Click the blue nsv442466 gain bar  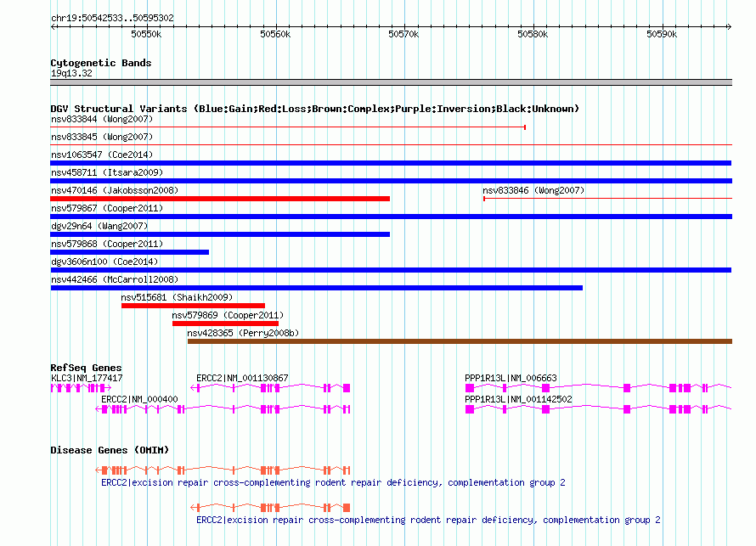coord(316,288)
